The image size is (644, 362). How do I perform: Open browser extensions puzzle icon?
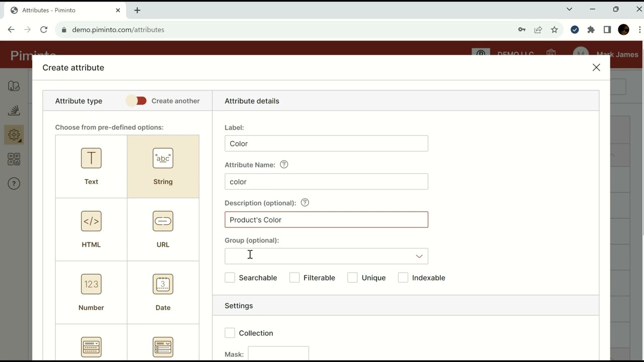tap(591, 30)
